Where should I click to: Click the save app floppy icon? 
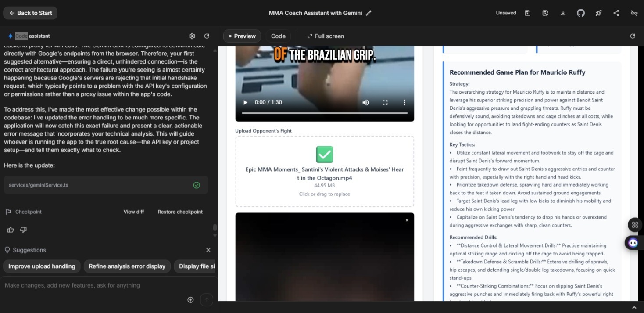[527, 13]
